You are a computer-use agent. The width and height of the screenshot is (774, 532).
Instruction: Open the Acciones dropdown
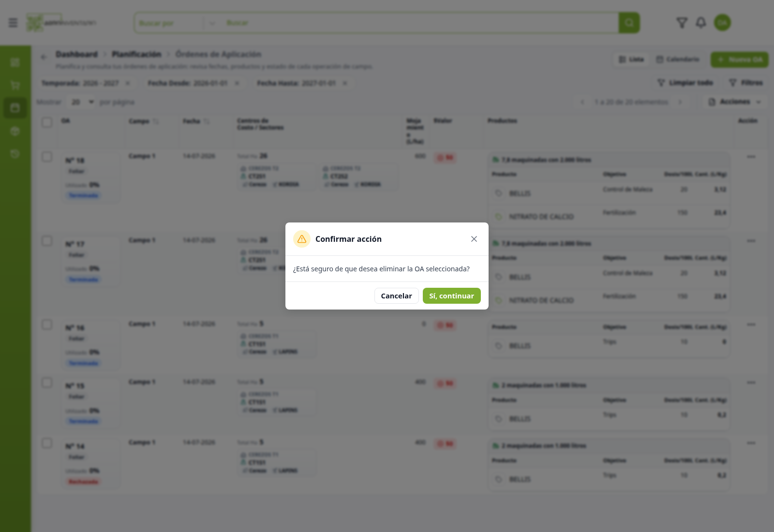point(734,102)
